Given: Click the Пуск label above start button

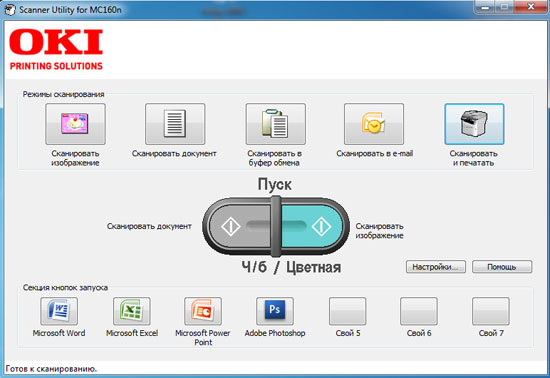Looking at the screenshot, I should (x=275, y=184).
